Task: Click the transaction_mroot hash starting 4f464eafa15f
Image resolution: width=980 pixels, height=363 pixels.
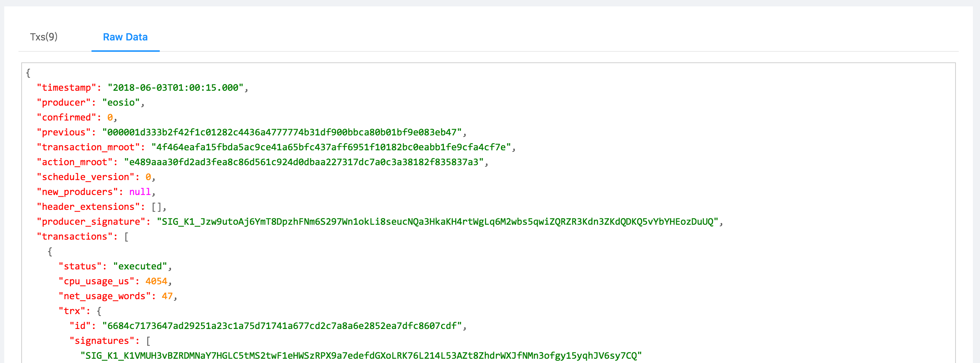Action: 331,147
